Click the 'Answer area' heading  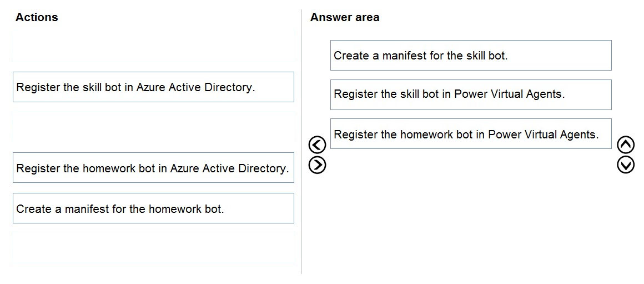[x=345, y=17]
